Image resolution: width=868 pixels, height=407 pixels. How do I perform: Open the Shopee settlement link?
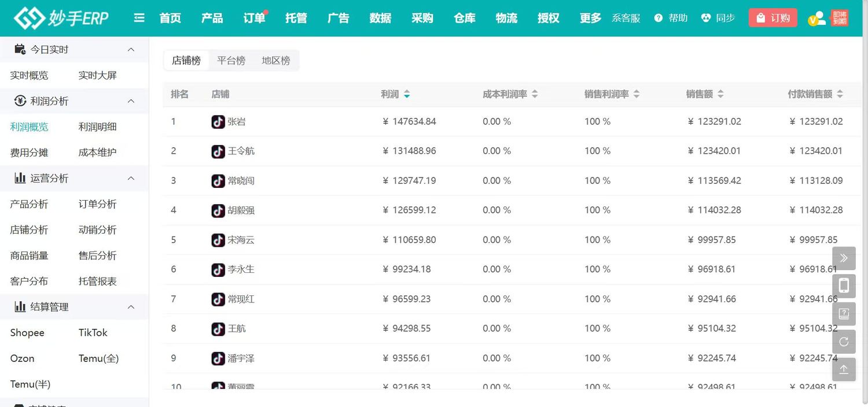click(x=27, y=332)
